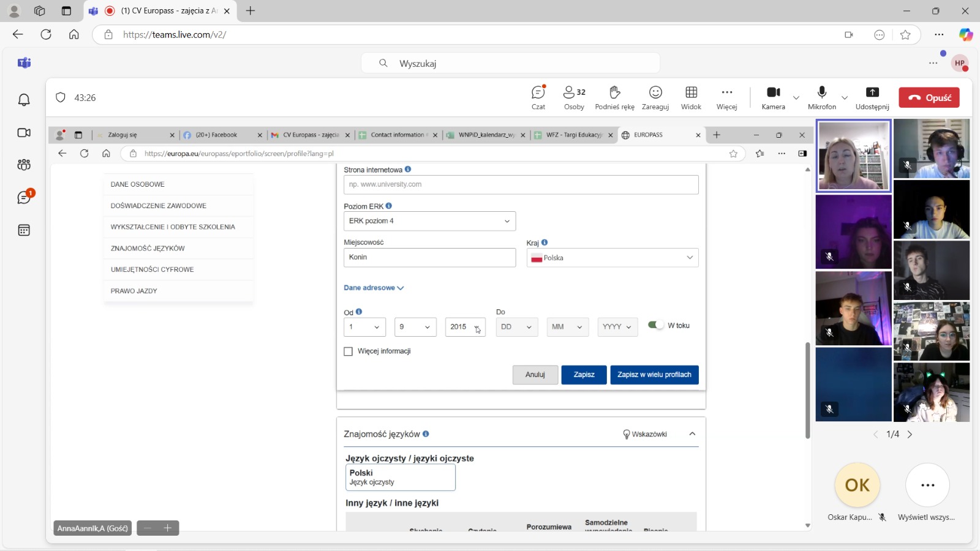Open Teams settings ellipsis near profile
This screenshot has width=980, height=551.
tap(933, 63)
